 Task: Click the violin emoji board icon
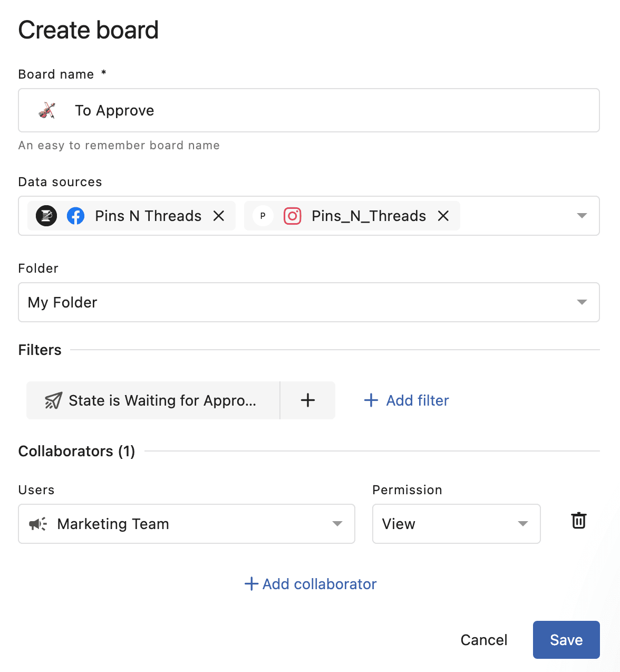(47, 110)
